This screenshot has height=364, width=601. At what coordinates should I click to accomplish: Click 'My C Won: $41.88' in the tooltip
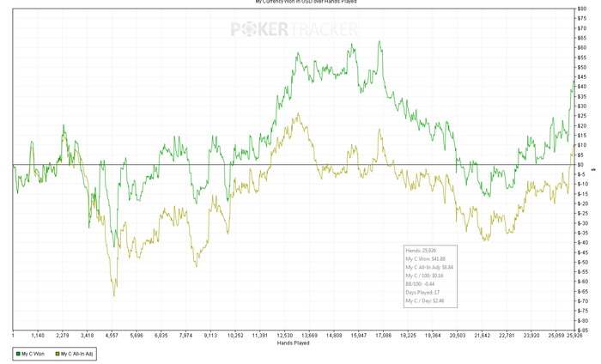point(426,259)
